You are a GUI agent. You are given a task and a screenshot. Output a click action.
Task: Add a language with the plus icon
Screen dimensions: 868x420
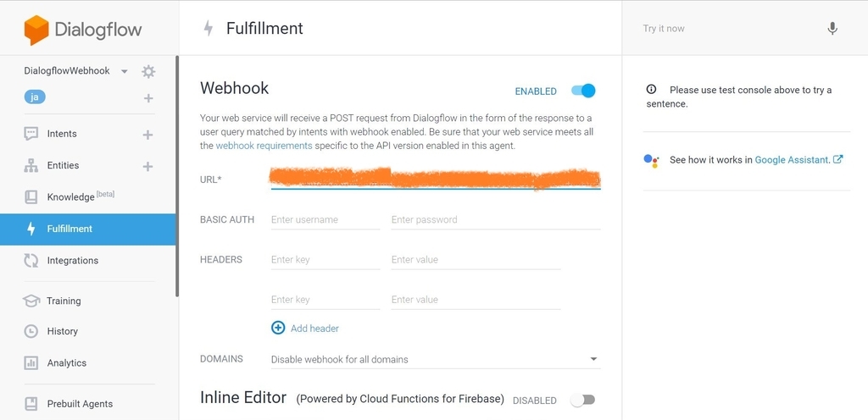148,98
